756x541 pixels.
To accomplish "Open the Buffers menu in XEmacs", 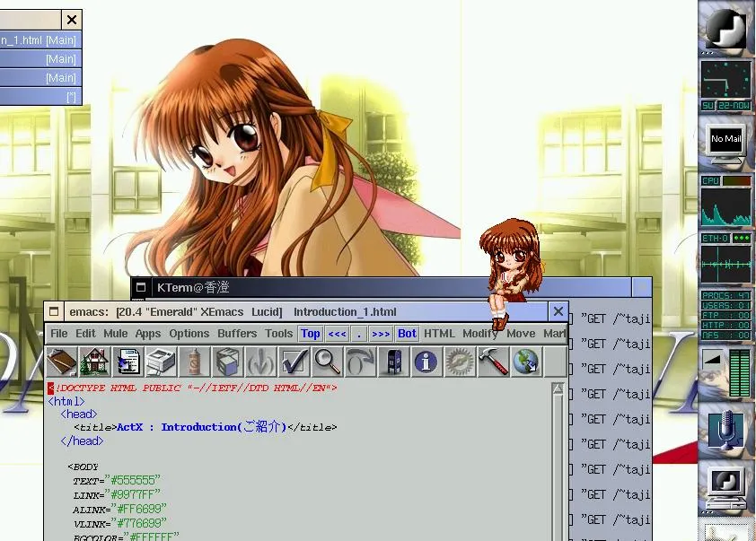I will pos(237,334).
